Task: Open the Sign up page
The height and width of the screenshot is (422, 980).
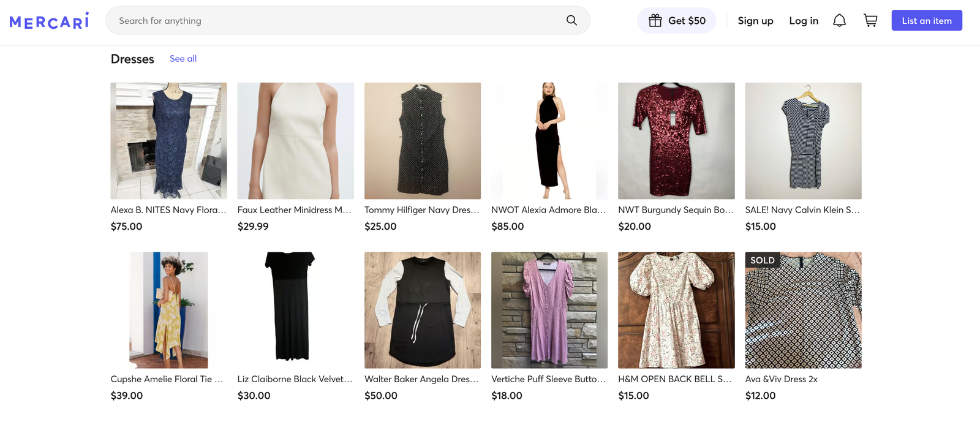Action: click(755, 20)
